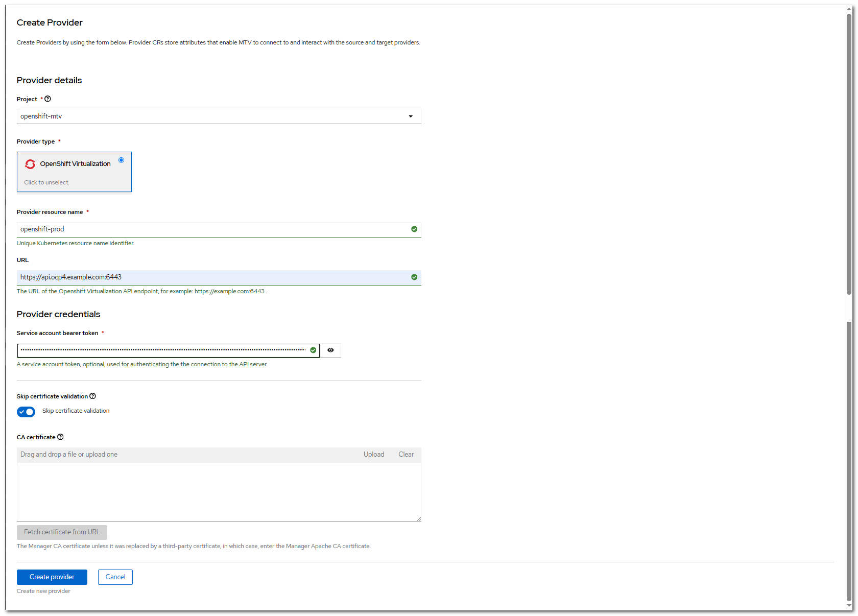This screenshot has height=616, width=858.
Task: Click the URL input field
Action: pyautogui.click(x=219, y=277)
